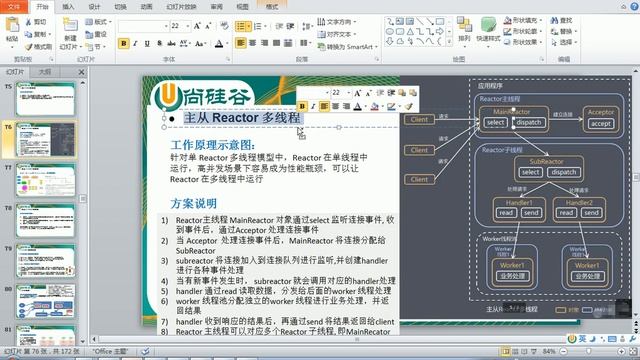Open the Layout (版式) dropdown
Viewport: 640px width, 360px height.
click(98, 22)
